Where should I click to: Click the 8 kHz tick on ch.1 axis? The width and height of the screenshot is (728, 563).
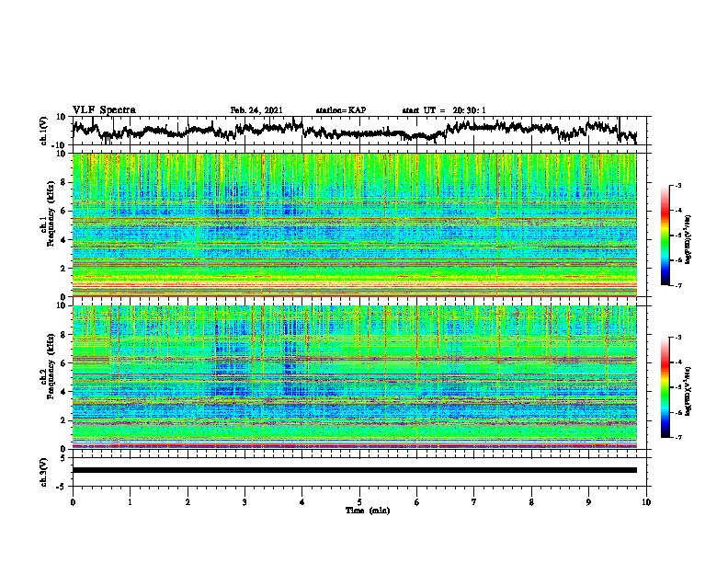coord(64,182)
